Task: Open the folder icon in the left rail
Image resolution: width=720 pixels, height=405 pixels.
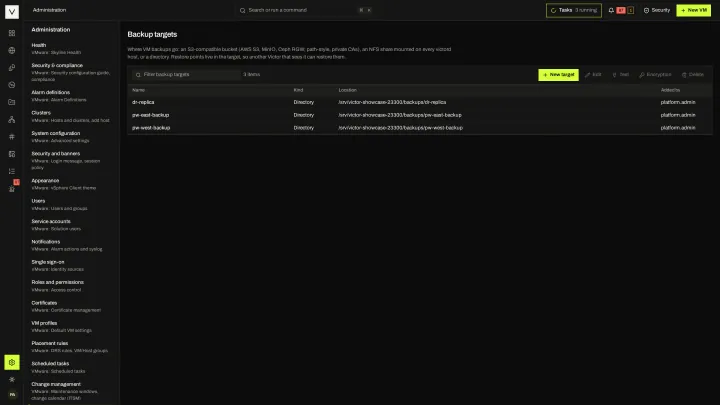Action: click(x=12, y=102)
